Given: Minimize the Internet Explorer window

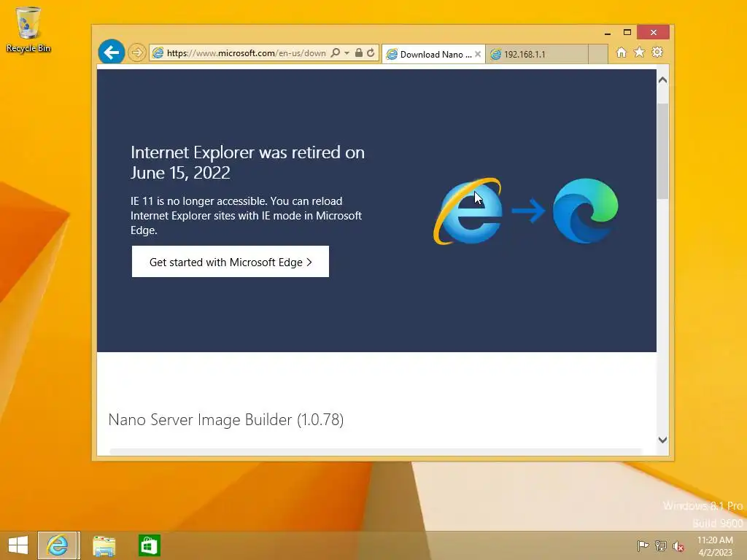Looking at the screenshot, I should (x=608, y=33).
